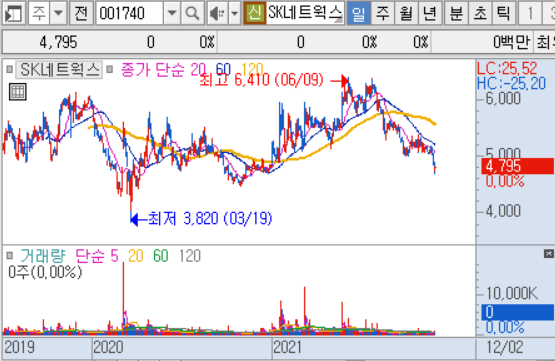Image resolution: width=555 pixels, height=361 pixels.
Task: Click 2020 on the time axis
Action: click(108, 347)
